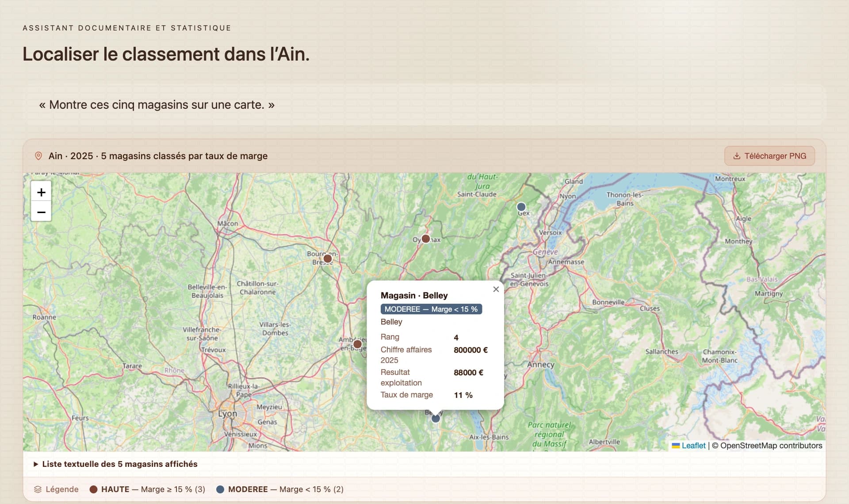Viewport: 849px width, 504px height.
Task: Click the OpenStreetMap contributors attribution
Action: (x=767, y=446)
